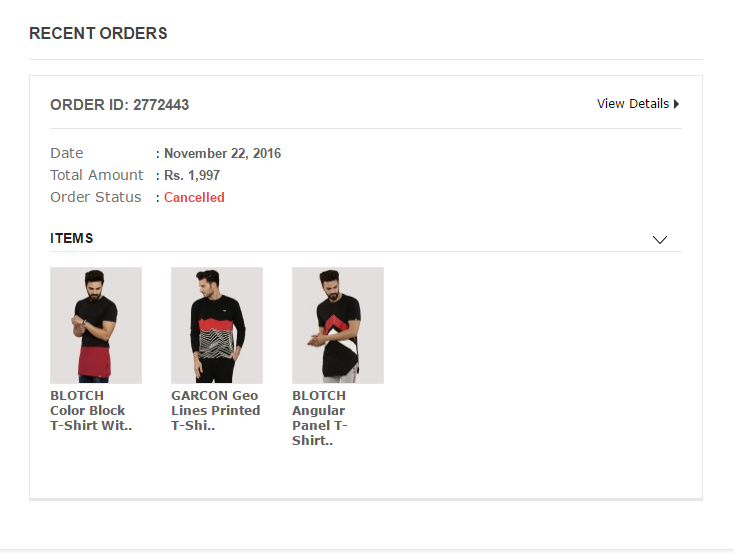Click the GARCON Geo Lines Printed title
Image resolution: width=734 pixels, height=553 pixels.
point(215,410)
